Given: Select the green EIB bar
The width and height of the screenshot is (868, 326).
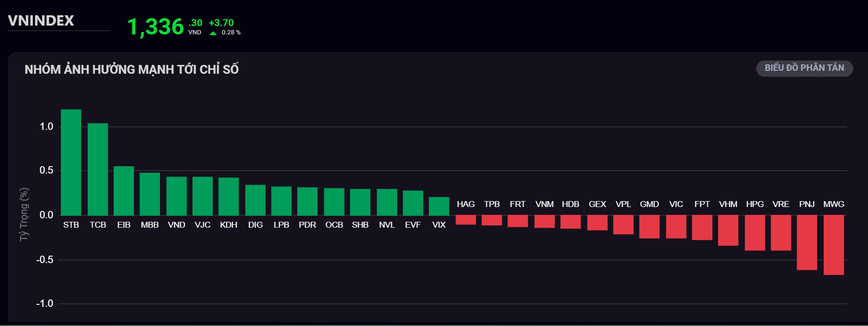Looking at the screenshot, I should 124,191.
